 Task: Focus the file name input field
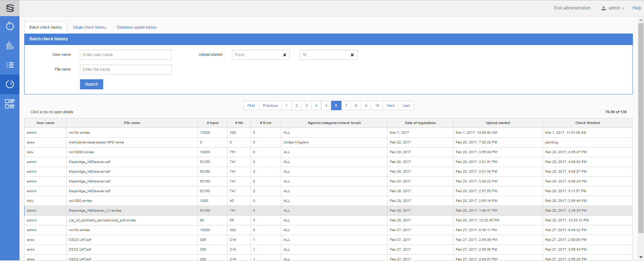tap(126, 70)
